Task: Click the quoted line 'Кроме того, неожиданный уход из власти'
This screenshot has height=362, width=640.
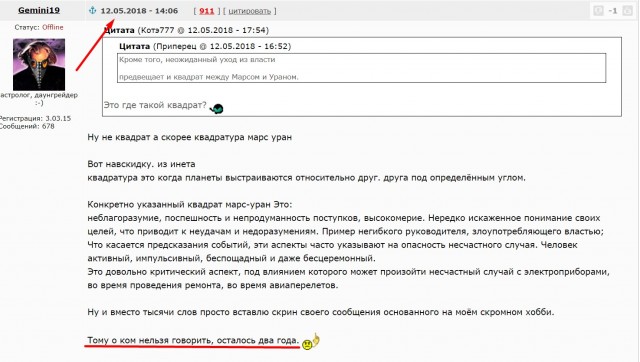Action: 197,60
